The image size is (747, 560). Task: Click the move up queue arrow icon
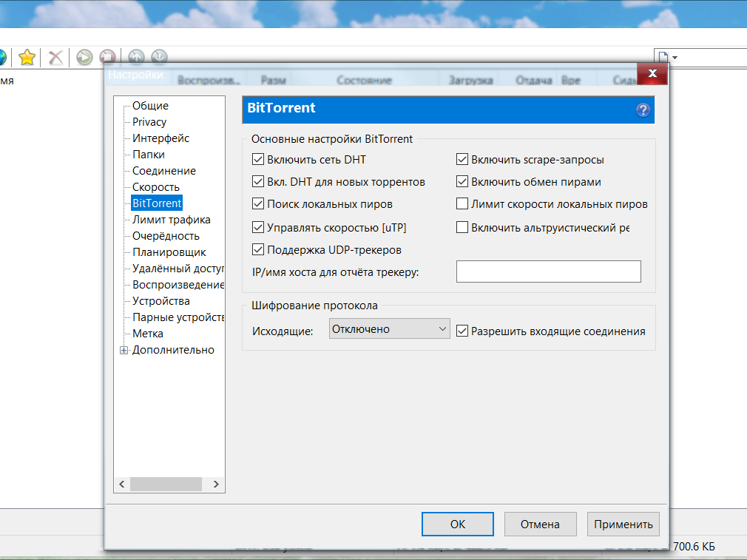click(136, 57)
